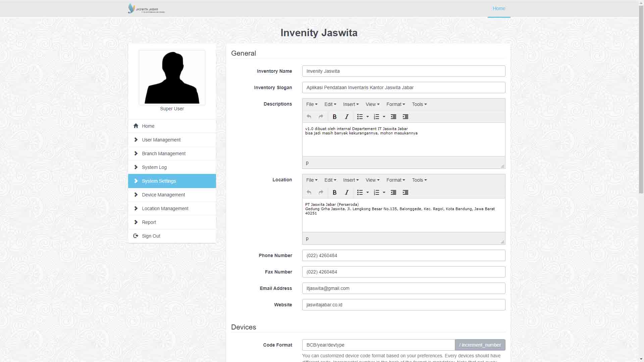Click Super User profile picture

coord(172,77)
